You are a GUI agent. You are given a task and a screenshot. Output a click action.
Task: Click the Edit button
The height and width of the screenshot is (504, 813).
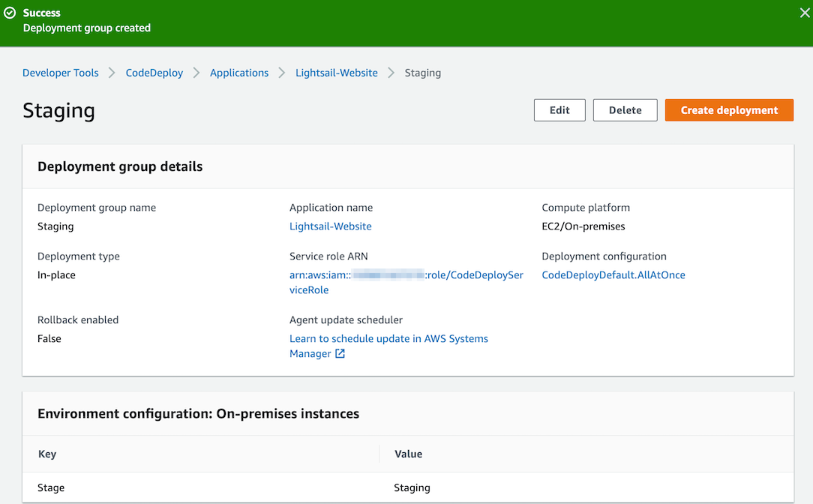coord(559,110)
